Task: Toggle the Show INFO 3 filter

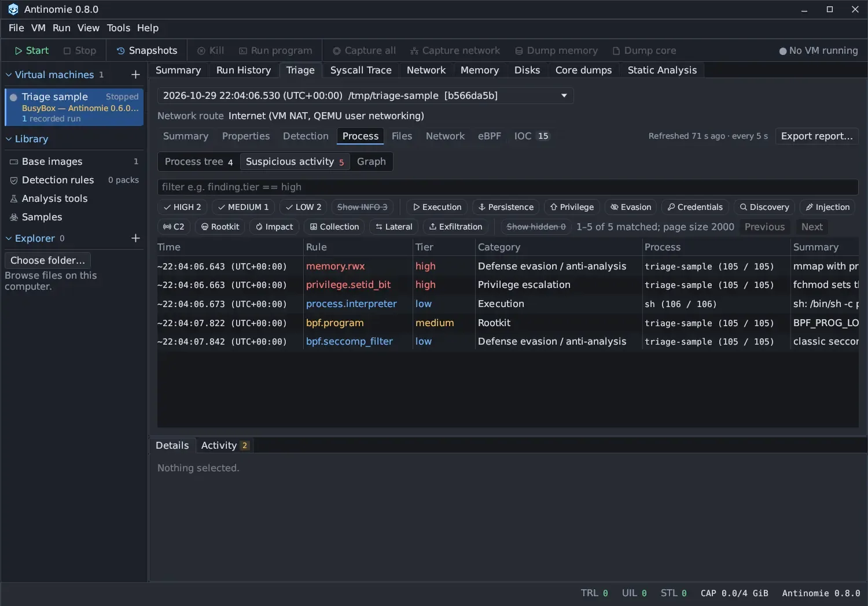Action: (362, 207)
